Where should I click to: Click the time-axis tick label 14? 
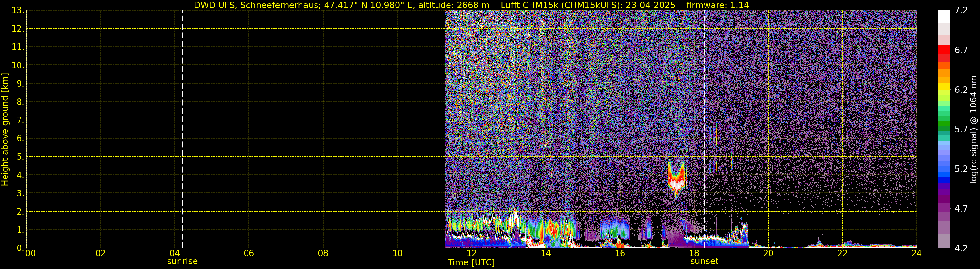pyautogui.click(x=545, y=253)
